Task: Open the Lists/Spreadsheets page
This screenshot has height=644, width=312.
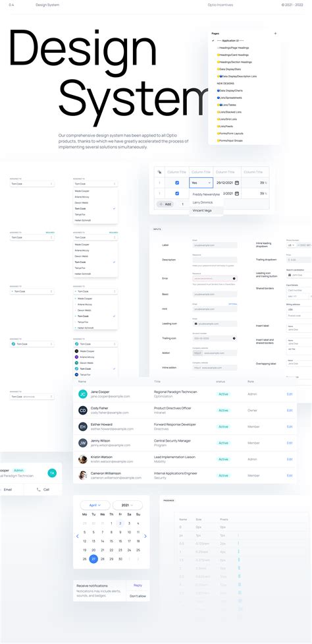Action: [x=230, y=98]
